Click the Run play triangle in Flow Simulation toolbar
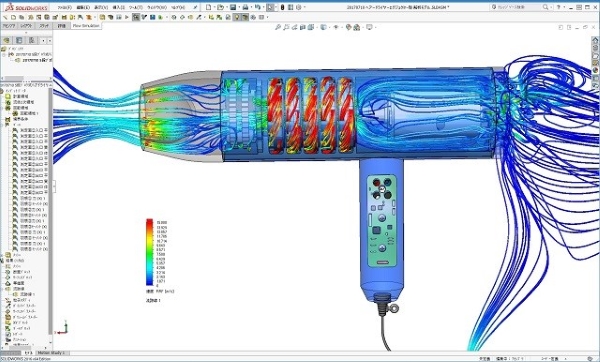 tap(127, 17)
